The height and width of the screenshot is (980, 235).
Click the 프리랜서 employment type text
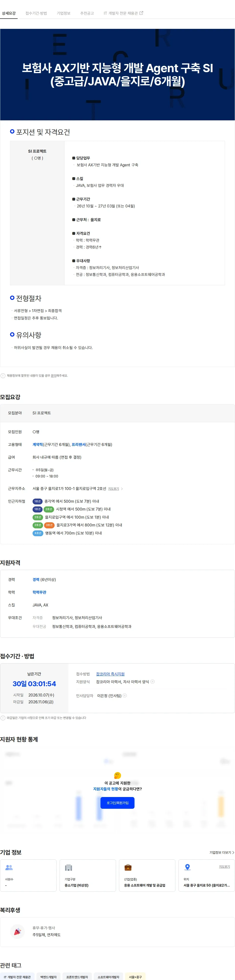click(x=79, y=444)
